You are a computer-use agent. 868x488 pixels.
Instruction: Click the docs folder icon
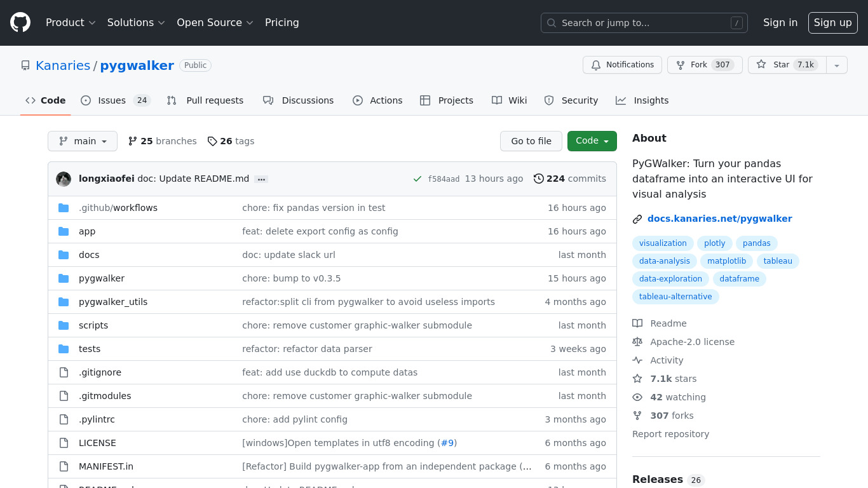[64, 255]
